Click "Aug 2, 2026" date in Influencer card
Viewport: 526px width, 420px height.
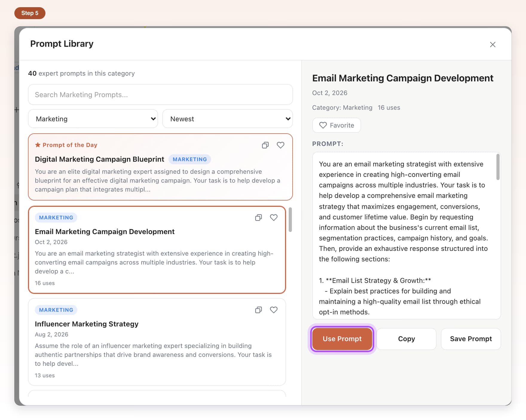pos(52,335)
